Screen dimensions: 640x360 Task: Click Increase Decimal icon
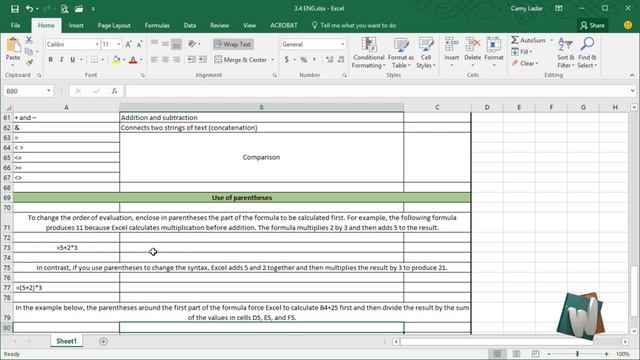point(329,60)
